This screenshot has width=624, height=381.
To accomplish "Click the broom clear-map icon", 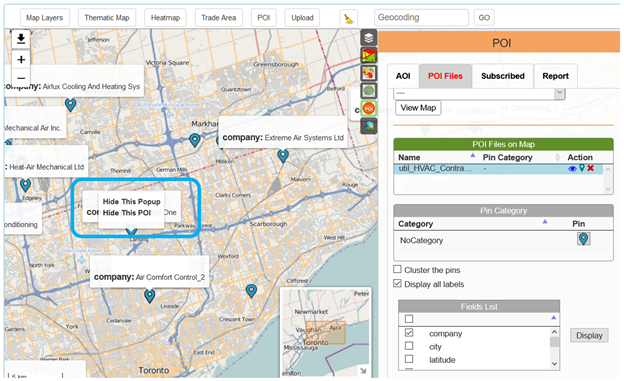I will [349, 18].
